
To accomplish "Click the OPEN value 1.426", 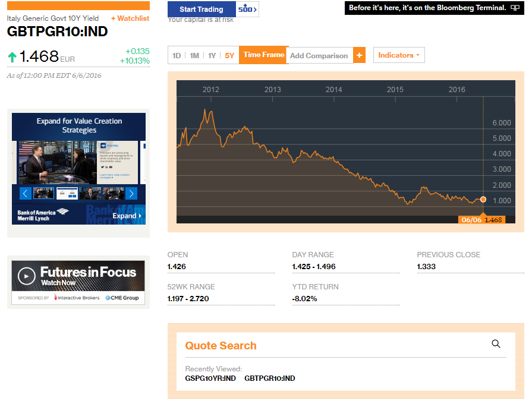I will point(177,267).
